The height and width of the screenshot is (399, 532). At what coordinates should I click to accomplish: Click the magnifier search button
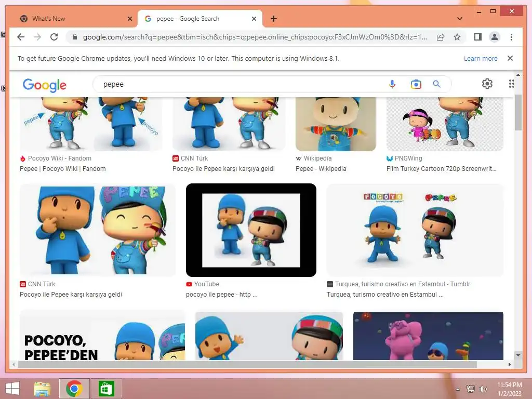coord(436,84)
